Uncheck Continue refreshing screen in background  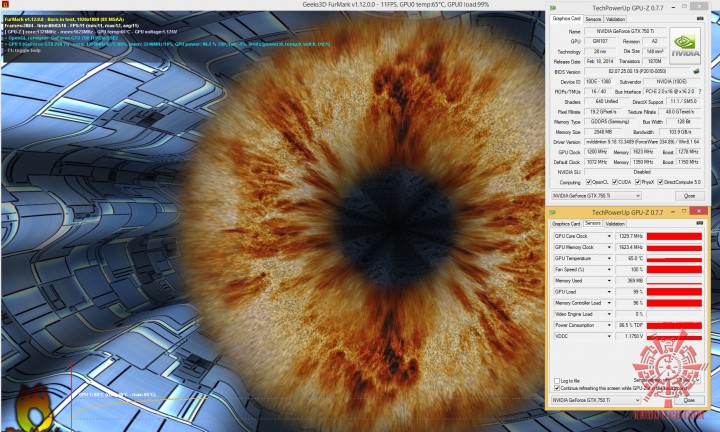click(x=557, y=388)
